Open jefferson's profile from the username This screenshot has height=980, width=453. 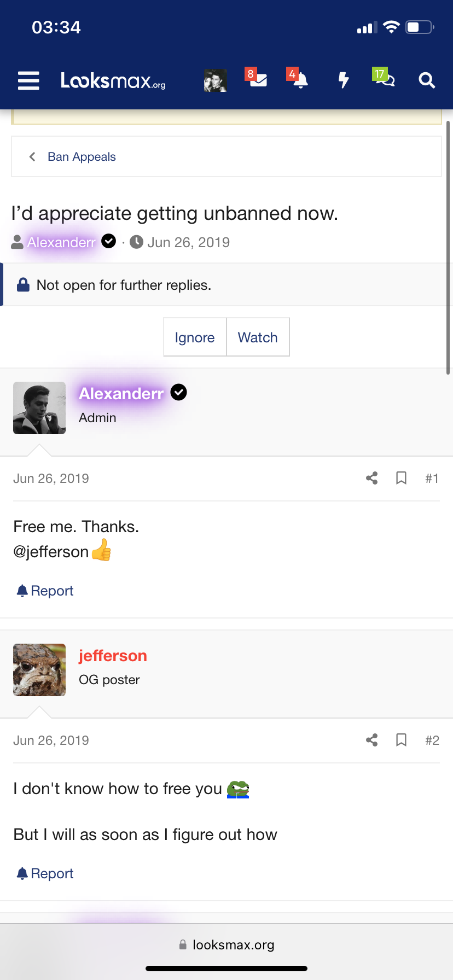(113, 656)
